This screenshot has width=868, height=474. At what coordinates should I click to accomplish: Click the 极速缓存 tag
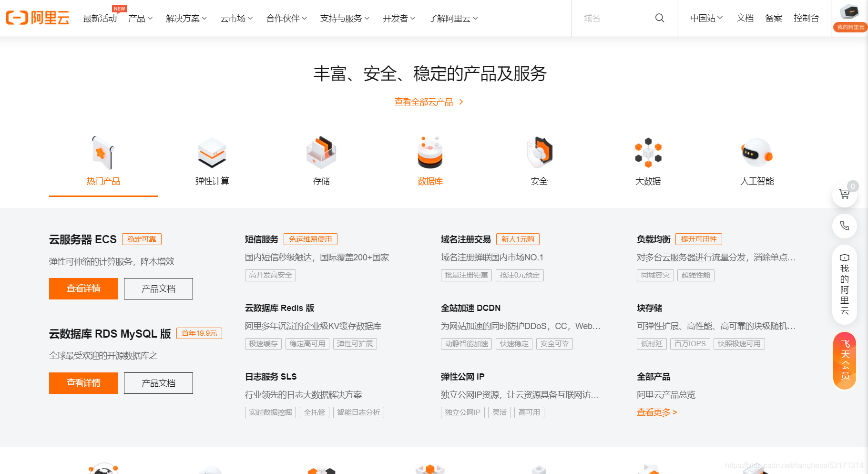click(263, 344)
